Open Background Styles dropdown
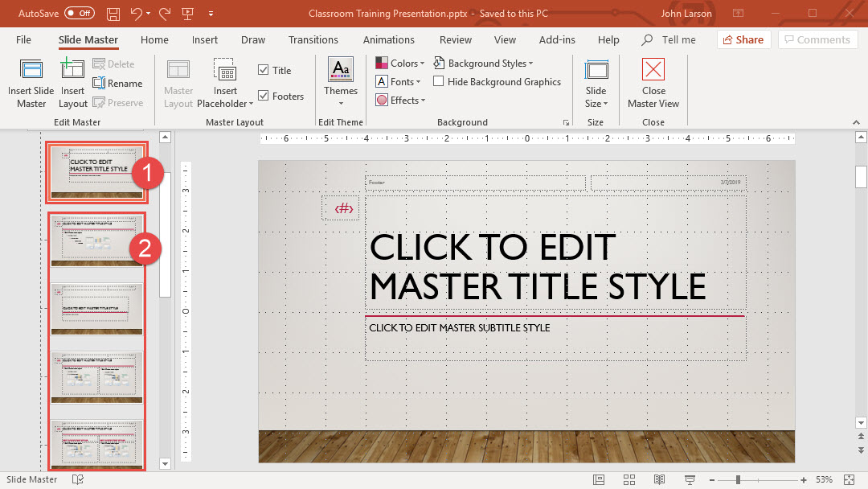 point(483,64)
